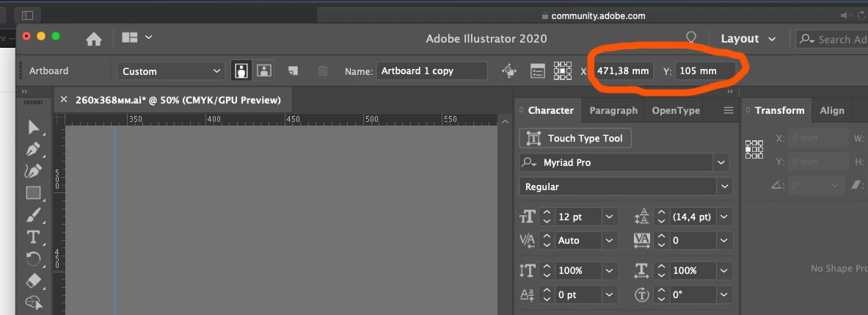Screen dimensions: 868x315
Task: Toggle Move/Copy Artwork with Artboard icon
Action: [x=508, y=71]
